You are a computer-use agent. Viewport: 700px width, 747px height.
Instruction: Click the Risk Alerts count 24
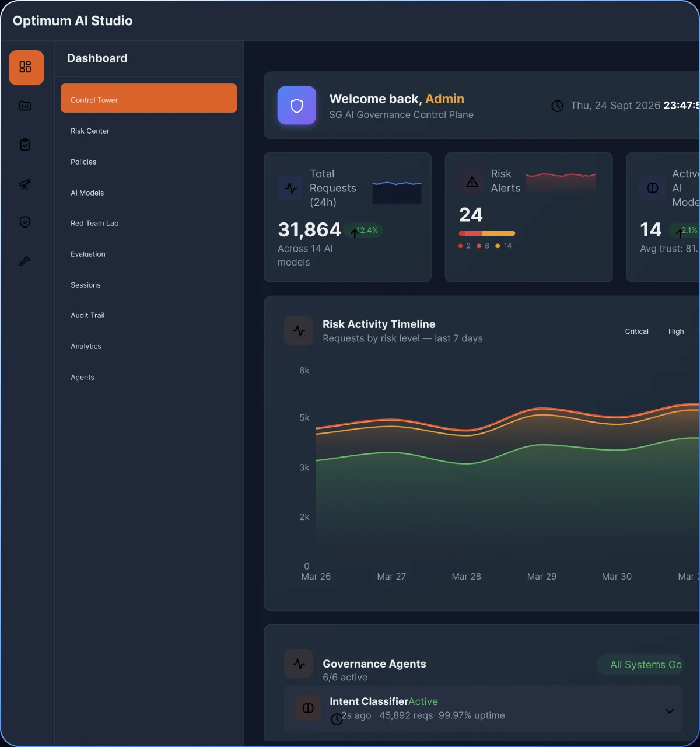[x=471, y=215]
